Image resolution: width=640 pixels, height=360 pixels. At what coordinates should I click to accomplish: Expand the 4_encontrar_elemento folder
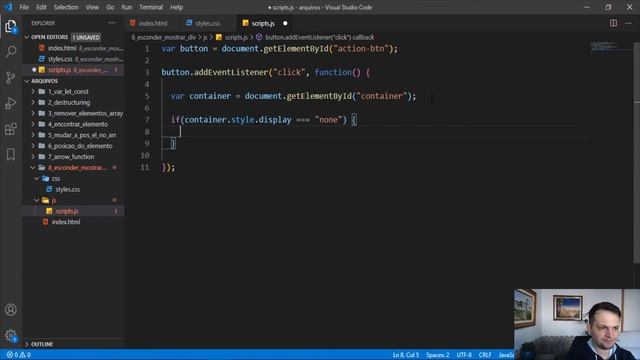pos(78,124)
